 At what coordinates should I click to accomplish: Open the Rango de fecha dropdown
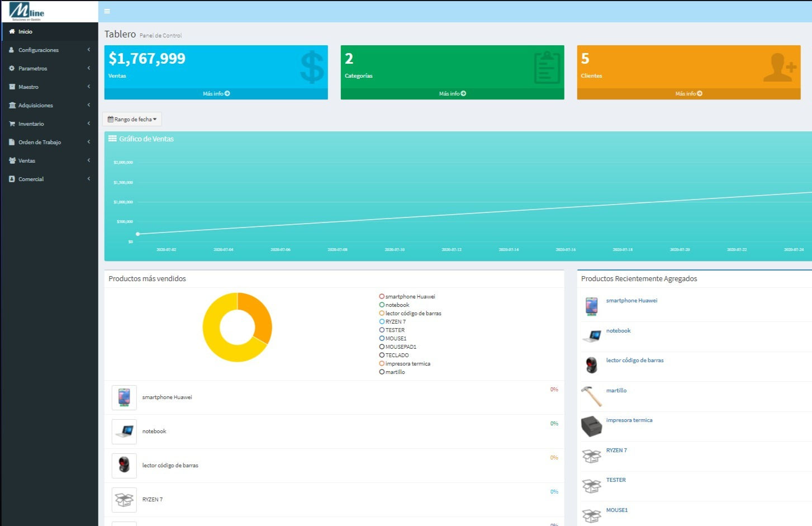click(x=132, y=119)
